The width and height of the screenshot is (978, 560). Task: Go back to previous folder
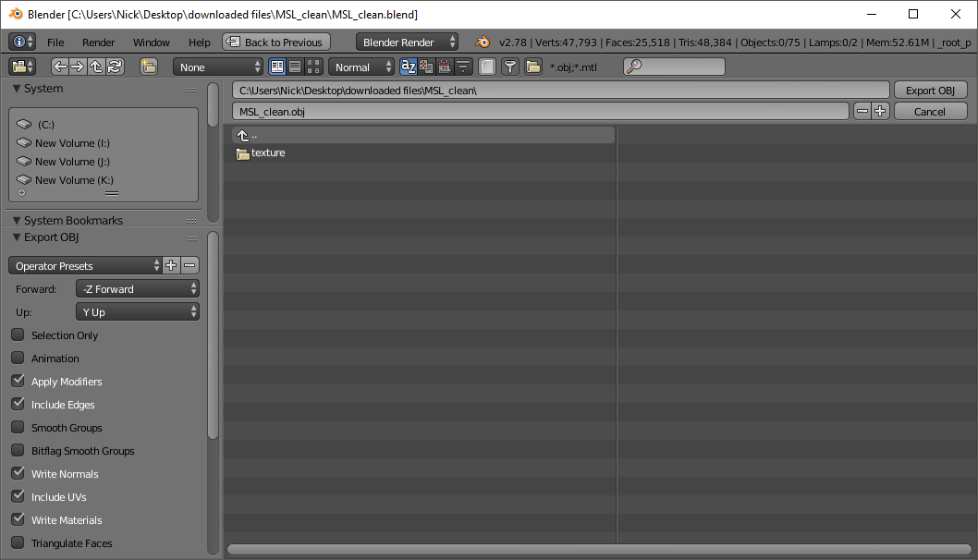pos(60,67)
